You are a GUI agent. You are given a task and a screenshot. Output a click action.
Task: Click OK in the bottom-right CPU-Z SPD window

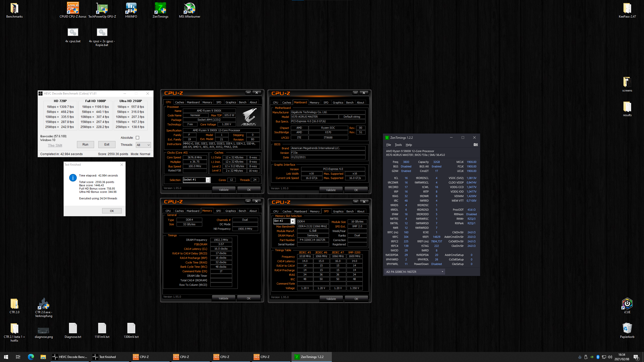(356, 299)
